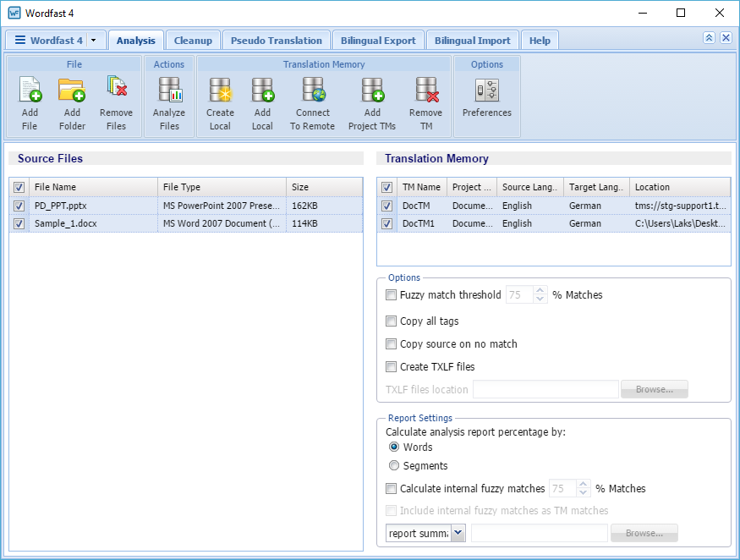740x560 pixels.
Task: Switch to the Cleanup tab
Action: pyautogui.click(x=193, y=40)
